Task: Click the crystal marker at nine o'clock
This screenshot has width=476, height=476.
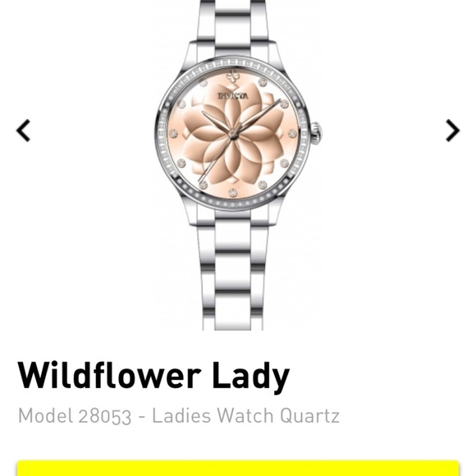Action: (x=173, y=133)
